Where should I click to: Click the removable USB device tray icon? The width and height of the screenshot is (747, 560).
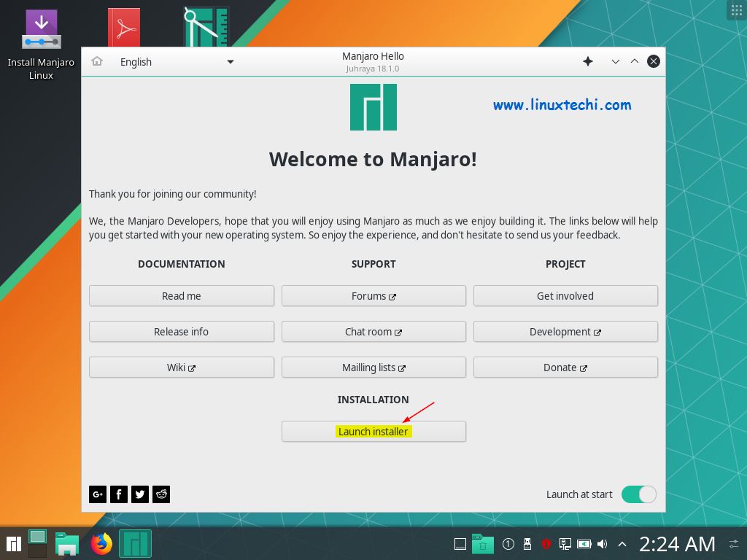[x=527, y=544]
